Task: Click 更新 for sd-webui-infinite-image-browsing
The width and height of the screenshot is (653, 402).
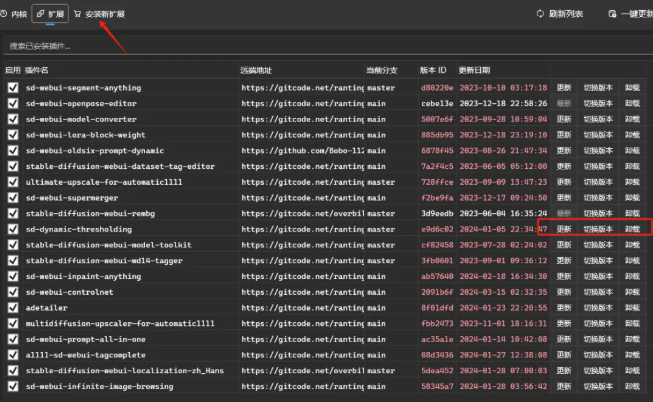Action: pyautogui.click(x=564, y=386)
